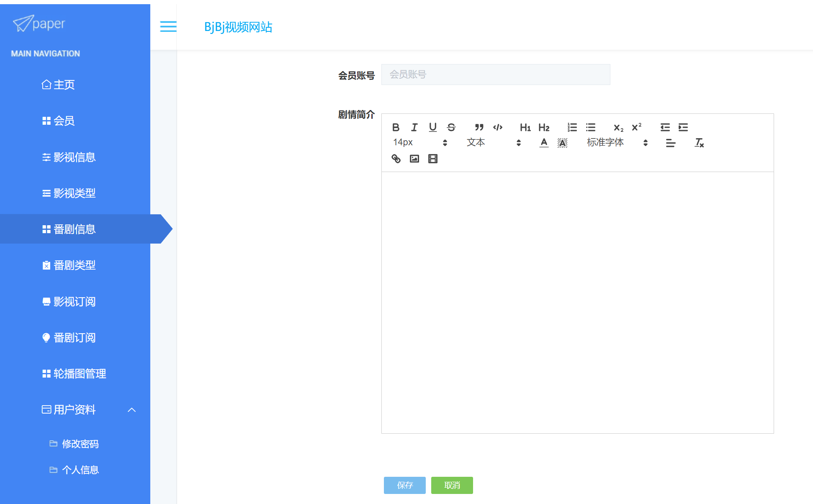Image resolution: width=813 pixels, height=504 pixels.
Task: Apply subscript formatting
Action: click(618, 127)
